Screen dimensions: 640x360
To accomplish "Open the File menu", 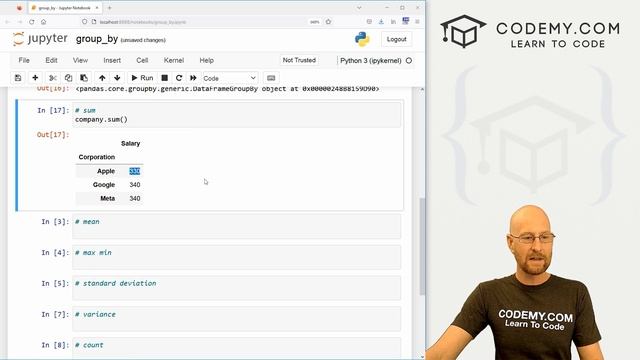I will [x=24, y=60].
